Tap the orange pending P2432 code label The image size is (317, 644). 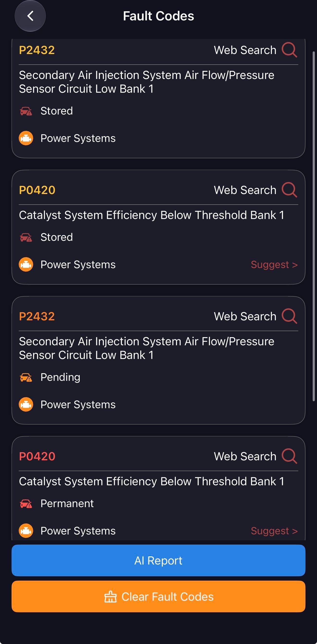(x=37, y=316)
